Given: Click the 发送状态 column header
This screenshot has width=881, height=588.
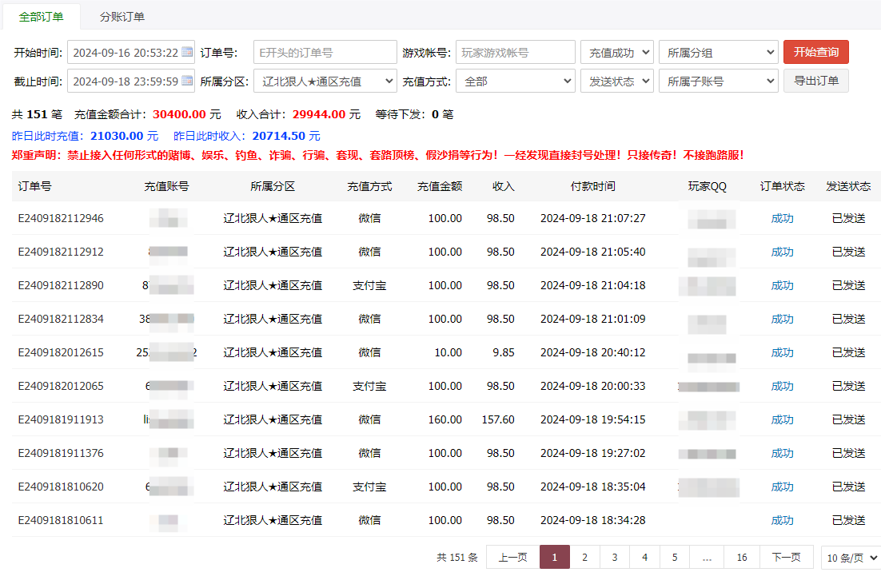Looking at the screenshot, I should [x=848, y=186].
